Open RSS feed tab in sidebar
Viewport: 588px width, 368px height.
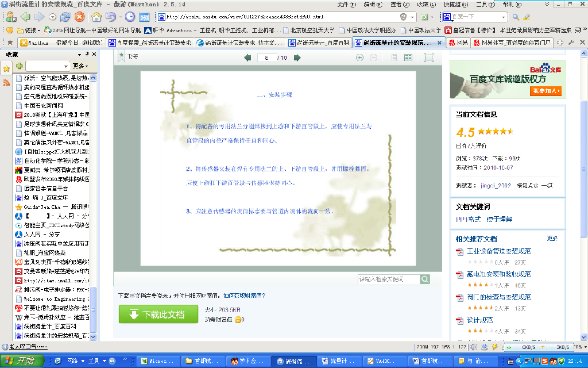click(6, 83)
